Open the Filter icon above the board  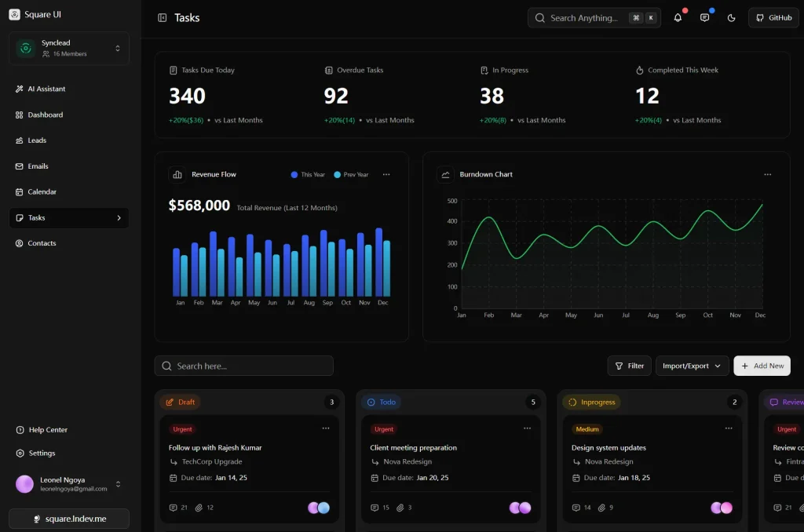tap(619, 365)
